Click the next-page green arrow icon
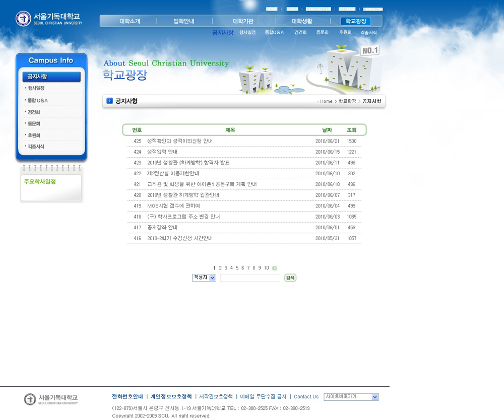Screen dimensions: 504x420 coord(274,268)
